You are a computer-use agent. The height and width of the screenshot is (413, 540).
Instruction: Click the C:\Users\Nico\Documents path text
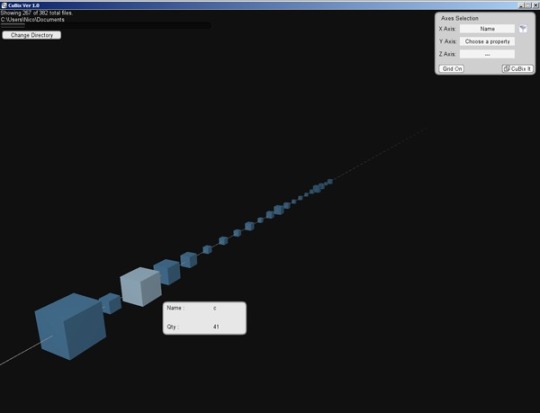[x=33, y=20]
